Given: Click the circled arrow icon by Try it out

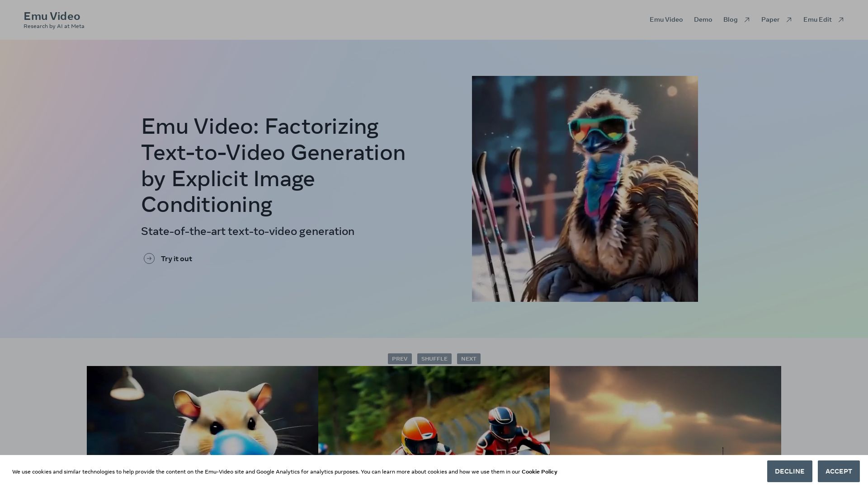Looking at the screenshot, I should tap(149, 258).
